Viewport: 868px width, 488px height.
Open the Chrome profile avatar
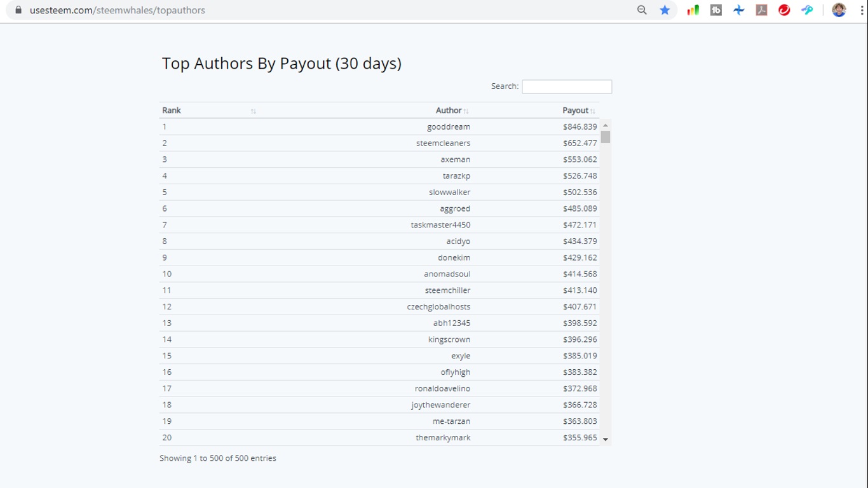click(x=839, y=10)
